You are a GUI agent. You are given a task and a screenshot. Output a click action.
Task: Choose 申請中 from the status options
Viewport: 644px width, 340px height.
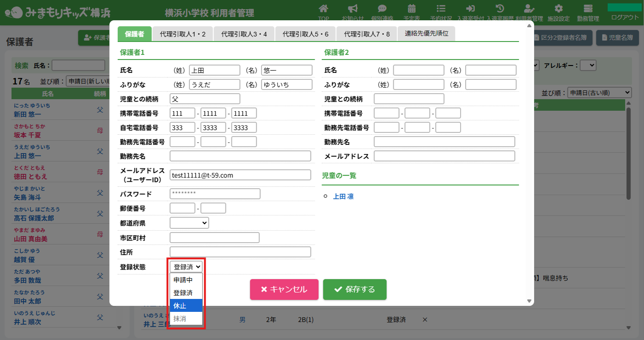[186, 280]
